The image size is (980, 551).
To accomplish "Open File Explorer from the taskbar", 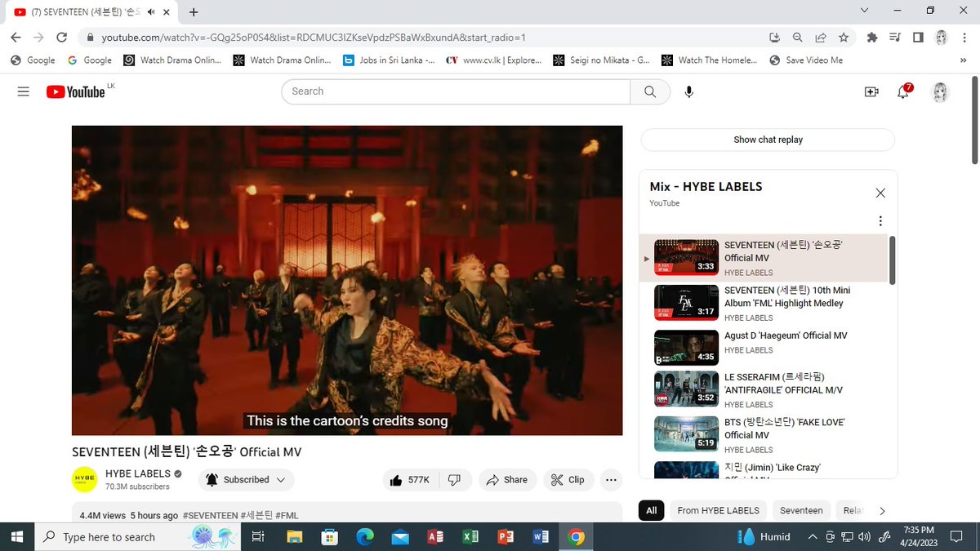I will pos(295,536).
